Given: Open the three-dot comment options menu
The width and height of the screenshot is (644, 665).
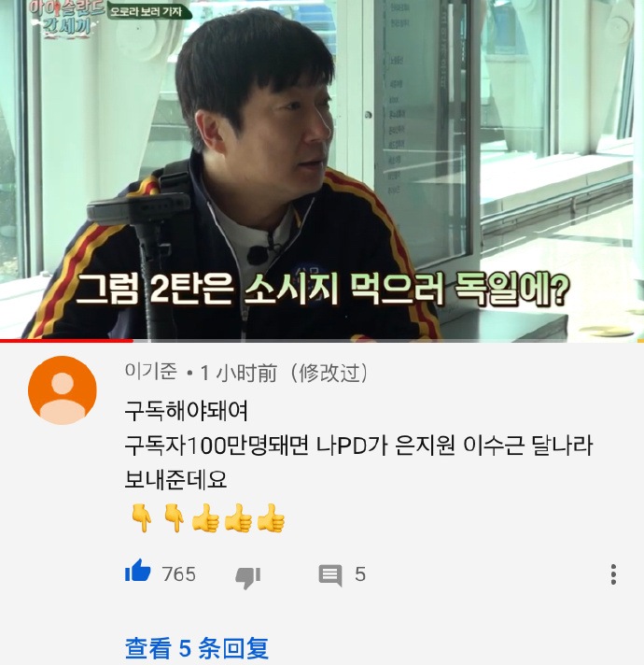Looking at the screenshot, I should 613,574.
